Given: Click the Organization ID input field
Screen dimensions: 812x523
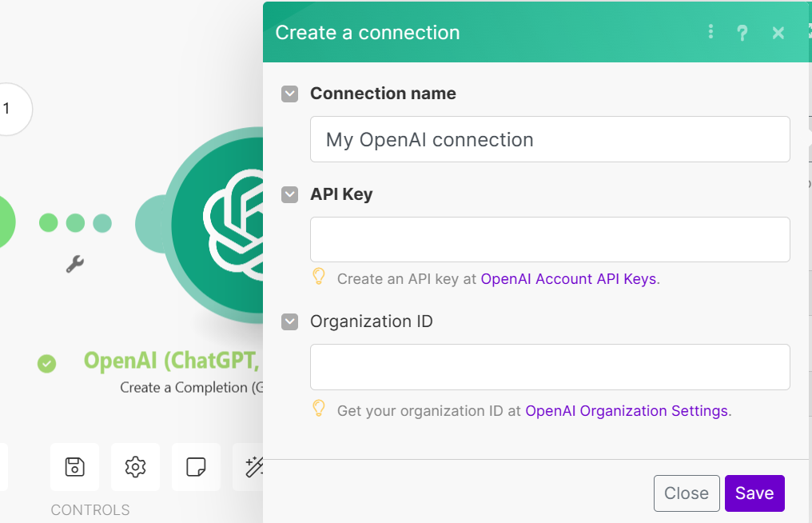Looking at the screenshot, I should pos(550,367).
